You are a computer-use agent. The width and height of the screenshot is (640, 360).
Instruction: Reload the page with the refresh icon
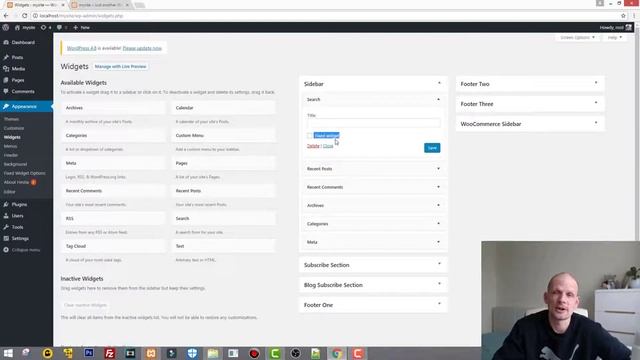pyautogui.click(x=24, y=16)
